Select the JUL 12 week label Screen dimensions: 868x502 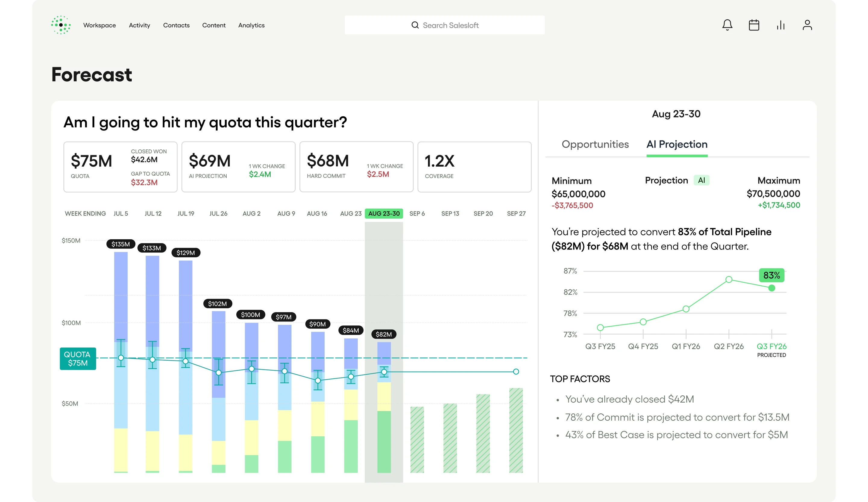[x=153, y=213]
